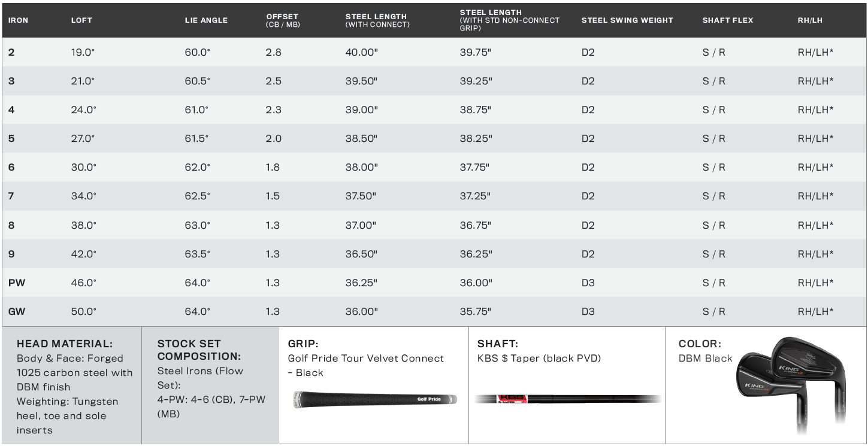Click the SHAFT FLEX column header
Viewport: 868px width, 446px height.
(x=728, y=20)
